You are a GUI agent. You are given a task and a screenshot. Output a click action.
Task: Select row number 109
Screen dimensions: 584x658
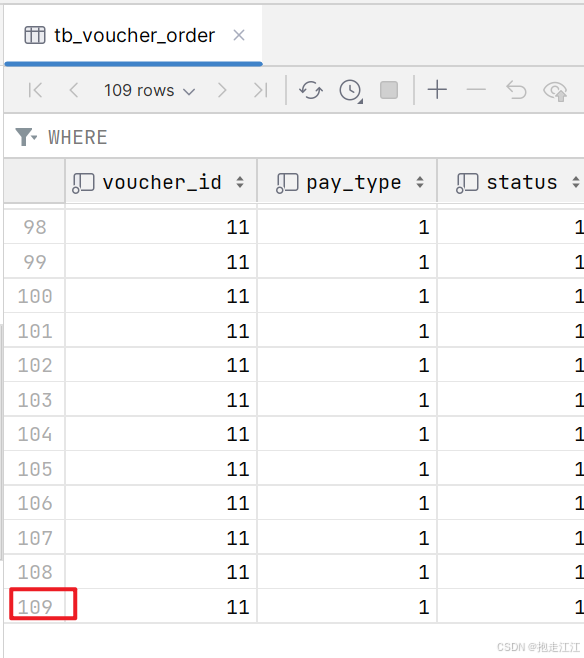point(35,606)
